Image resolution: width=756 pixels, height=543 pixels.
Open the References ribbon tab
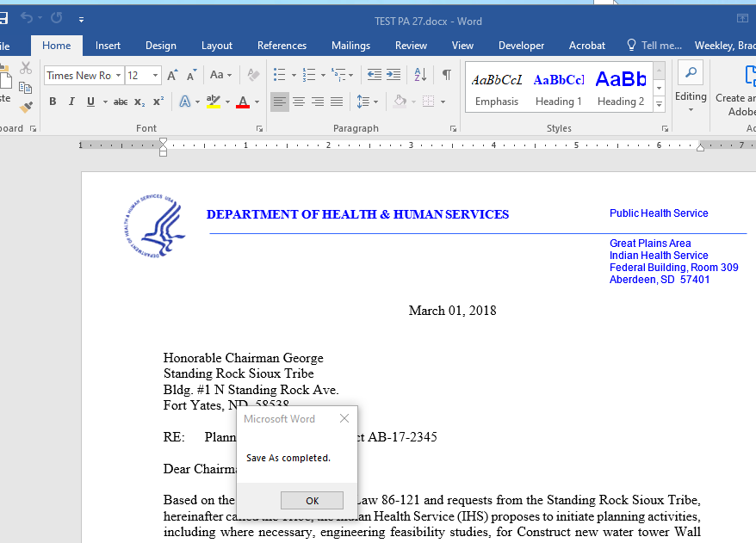282,46
